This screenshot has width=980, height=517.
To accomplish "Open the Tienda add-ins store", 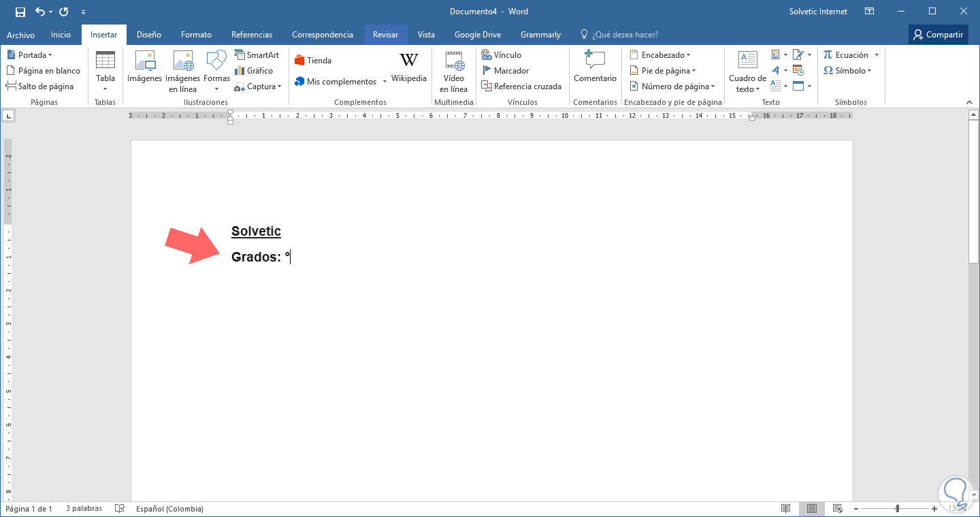I will (313, 61).
